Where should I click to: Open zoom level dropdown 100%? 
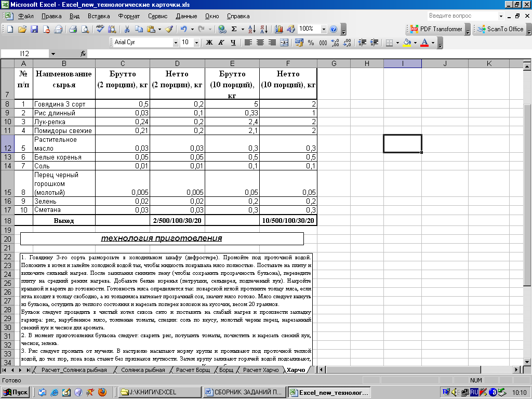[324, 29]
